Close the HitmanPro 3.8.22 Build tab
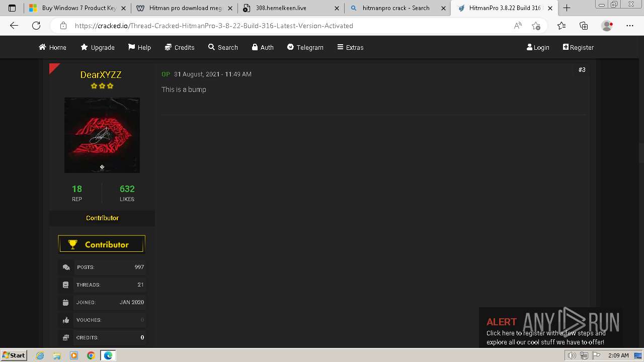This screenshot has width=644, height=362. [x=550, y=8]
